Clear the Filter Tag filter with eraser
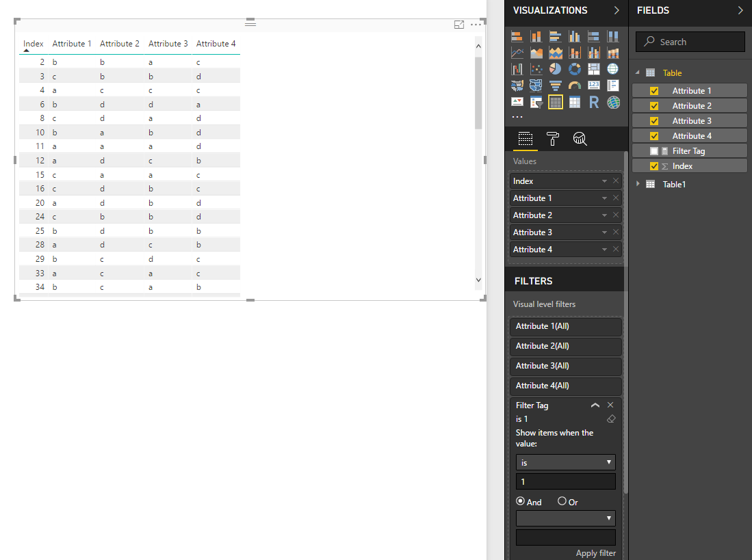Screen dimensions: 752x560 pos(611,419)
